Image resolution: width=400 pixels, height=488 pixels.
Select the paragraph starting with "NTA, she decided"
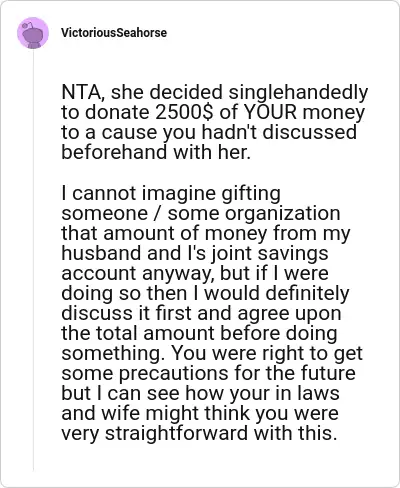click(x=215, y=122)
